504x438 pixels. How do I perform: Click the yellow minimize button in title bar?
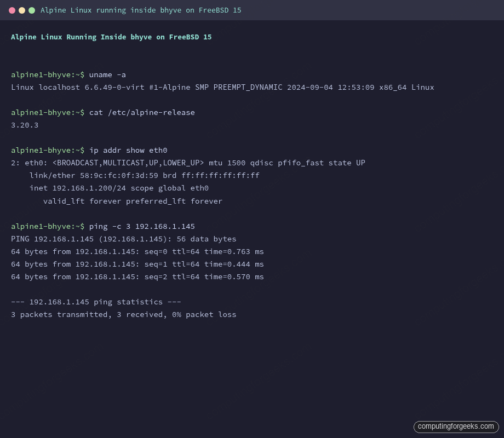pyautogui.click(x=22, y=10)
